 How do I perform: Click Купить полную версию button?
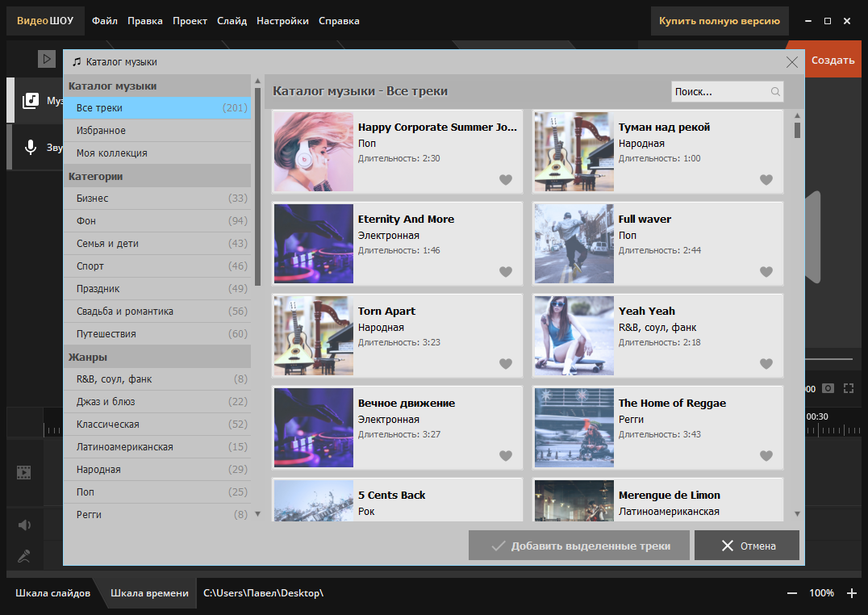pos(719,21)
